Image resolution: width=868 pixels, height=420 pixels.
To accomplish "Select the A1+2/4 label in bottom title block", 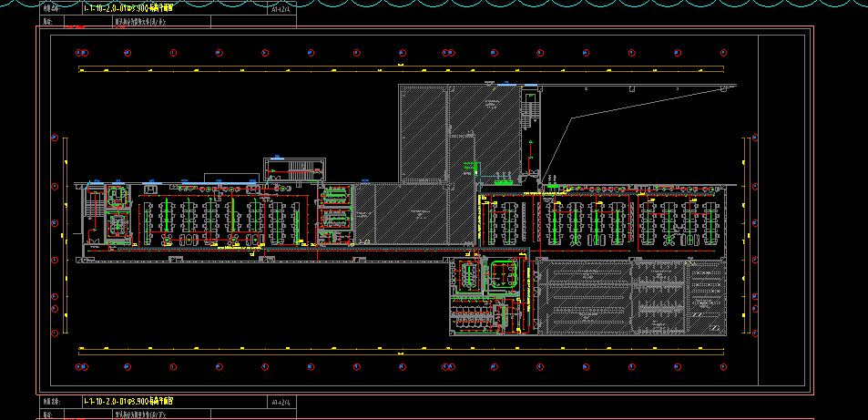I will coord(281,401).
